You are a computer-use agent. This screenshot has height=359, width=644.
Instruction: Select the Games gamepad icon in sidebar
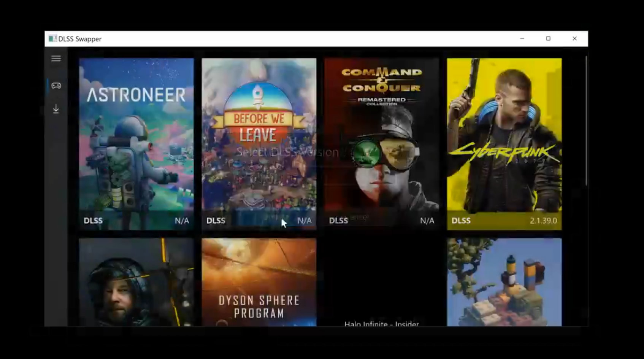tap(56, 86)
